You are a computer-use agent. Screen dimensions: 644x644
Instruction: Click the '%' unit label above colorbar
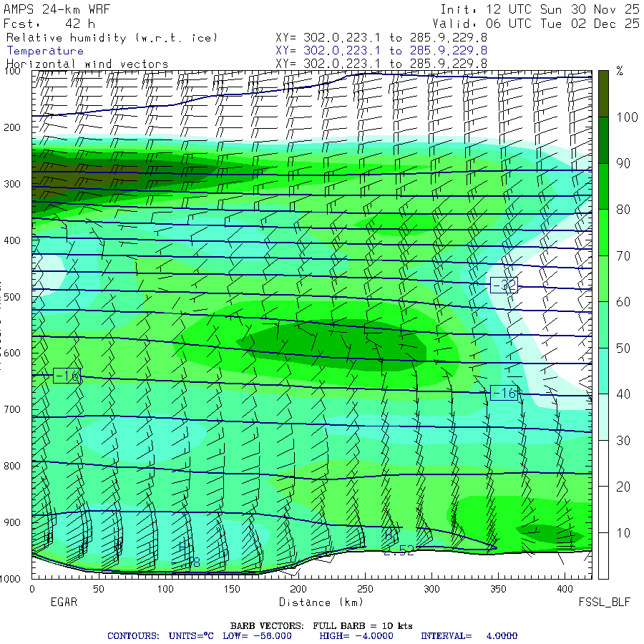pos(620,71)
